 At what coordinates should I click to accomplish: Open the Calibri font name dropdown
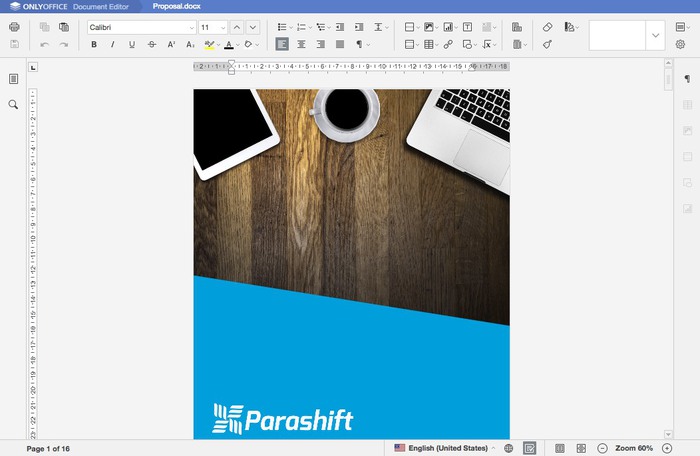click(141, 27)
